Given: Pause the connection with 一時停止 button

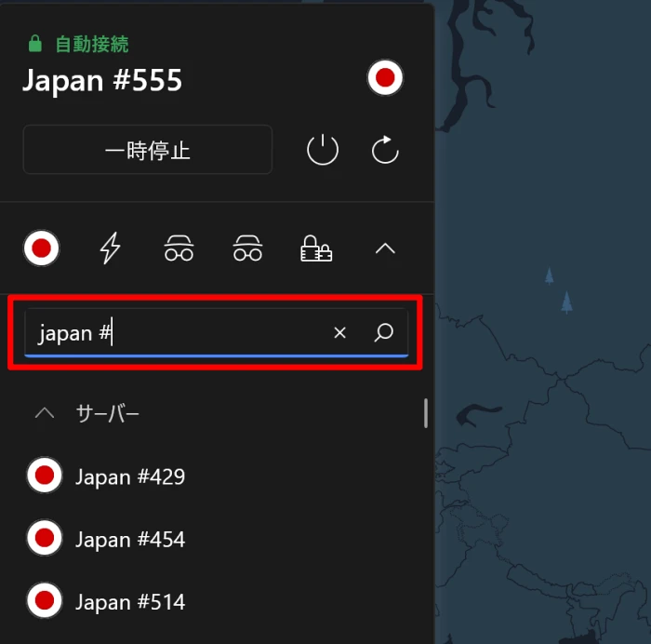Looking at the screenshot, I should 148,150.
